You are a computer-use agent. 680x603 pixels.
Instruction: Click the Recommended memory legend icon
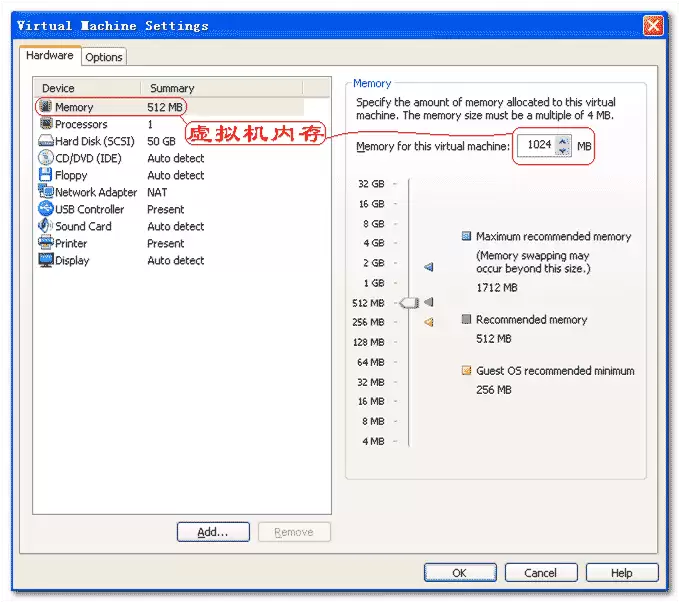[466, 319]
